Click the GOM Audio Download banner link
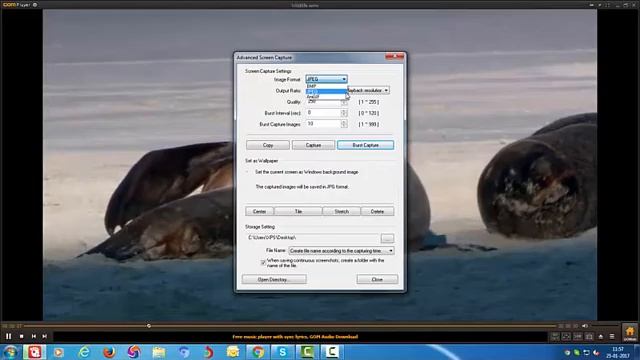This screenshot has height=360, width=640. pos(295,337)
